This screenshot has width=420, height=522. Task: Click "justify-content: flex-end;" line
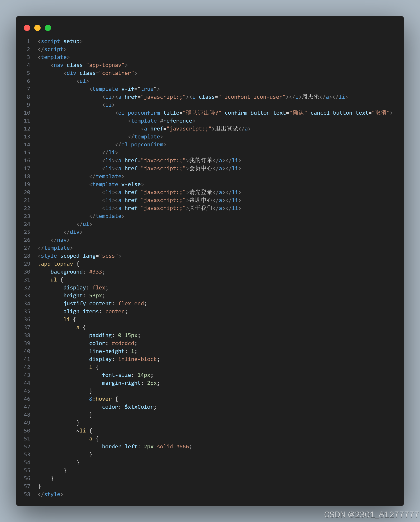(x=105, y=304)
